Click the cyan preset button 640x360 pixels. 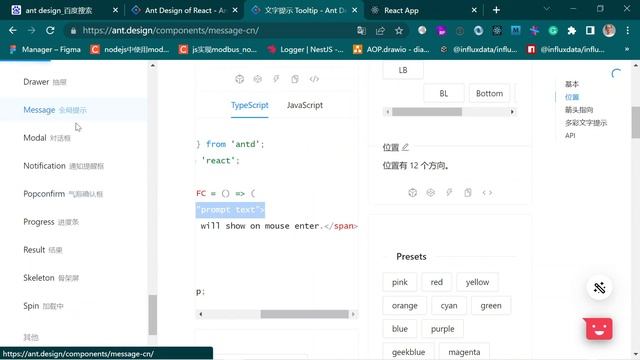tap(449, 306)
